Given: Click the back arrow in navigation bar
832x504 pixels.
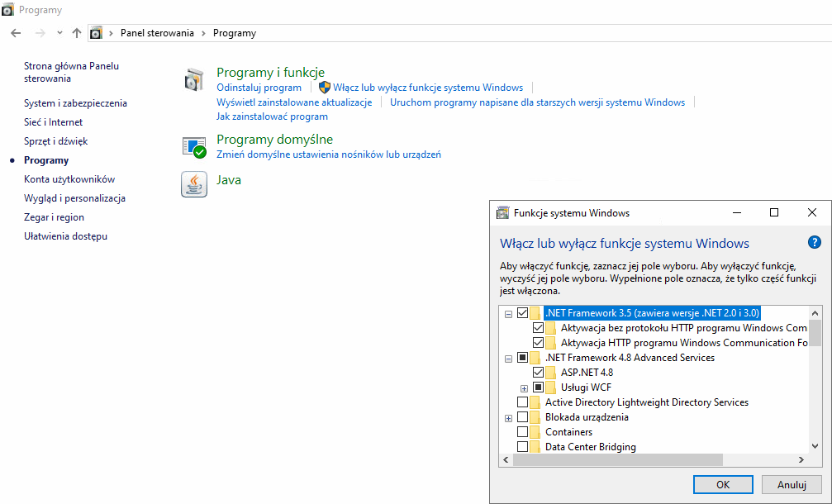Looking at the screenshot, I should 16,33.
